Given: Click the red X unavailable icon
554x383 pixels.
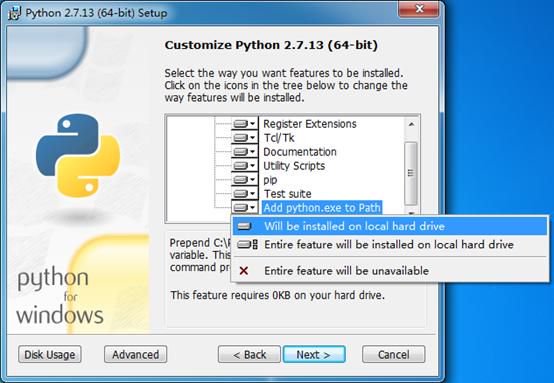Looking at the screenshot, I should [243, 271].
